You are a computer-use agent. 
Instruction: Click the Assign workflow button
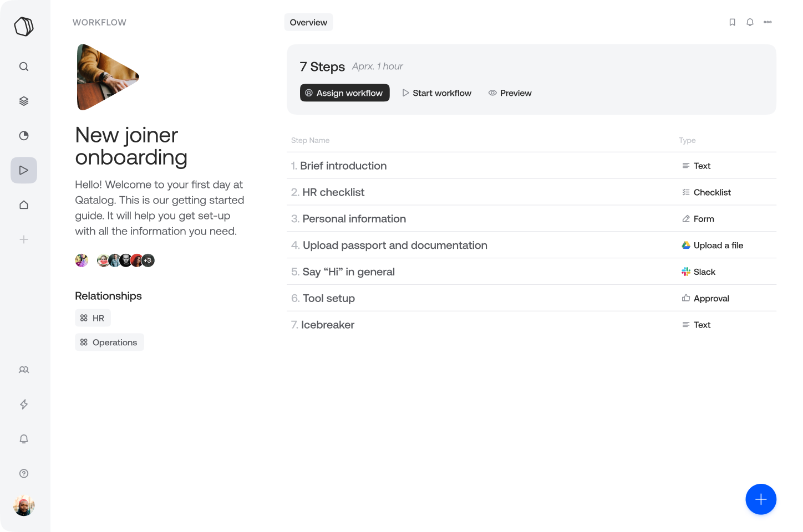345,93
